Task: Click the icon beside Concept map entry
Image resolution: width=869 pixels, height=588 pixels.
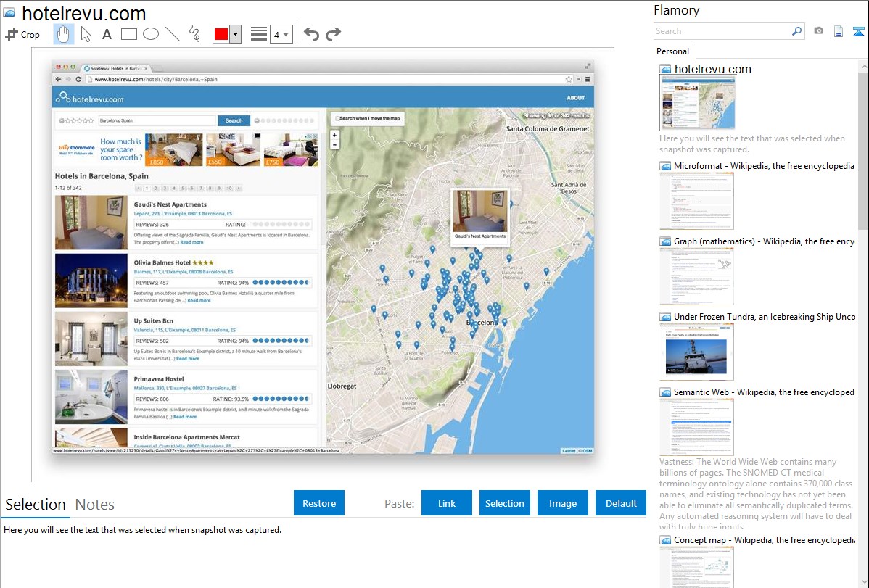Action: [665, 540]
